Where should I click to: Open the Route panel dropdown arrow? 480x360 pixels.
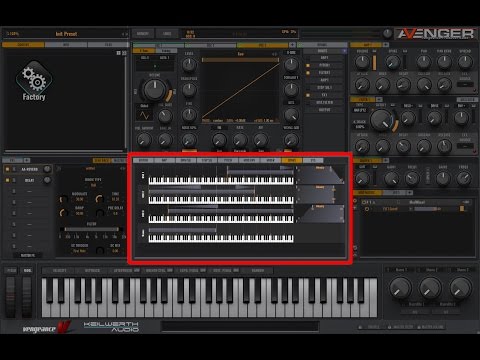point(344,51)
